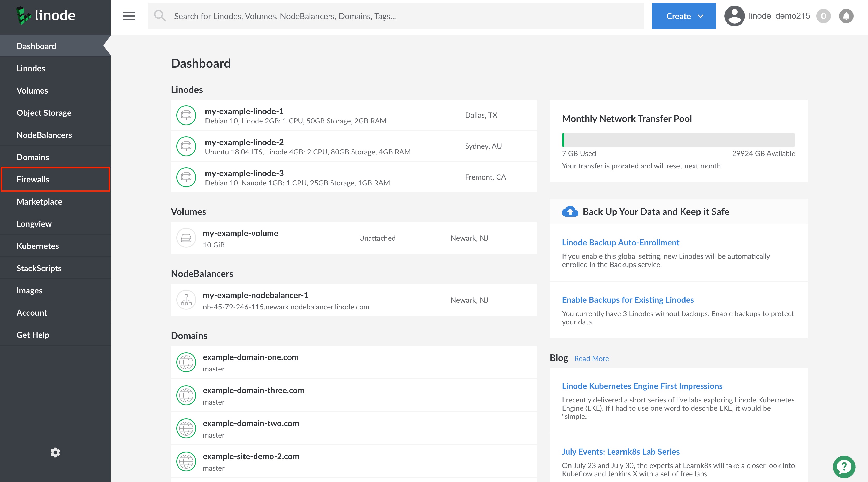The height and width of the screenshot is (482, 868).
Task: Click the settings gear icon in sidebar
Action: (55, 452)
